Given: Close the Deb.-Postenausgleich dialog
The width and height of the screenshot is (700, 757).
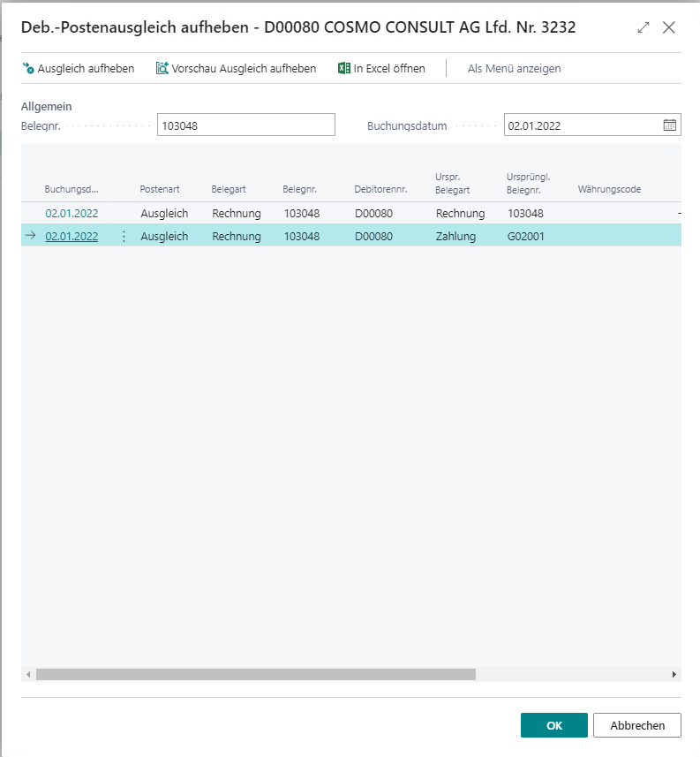Looking at the screenshot, I should [669, 27].
